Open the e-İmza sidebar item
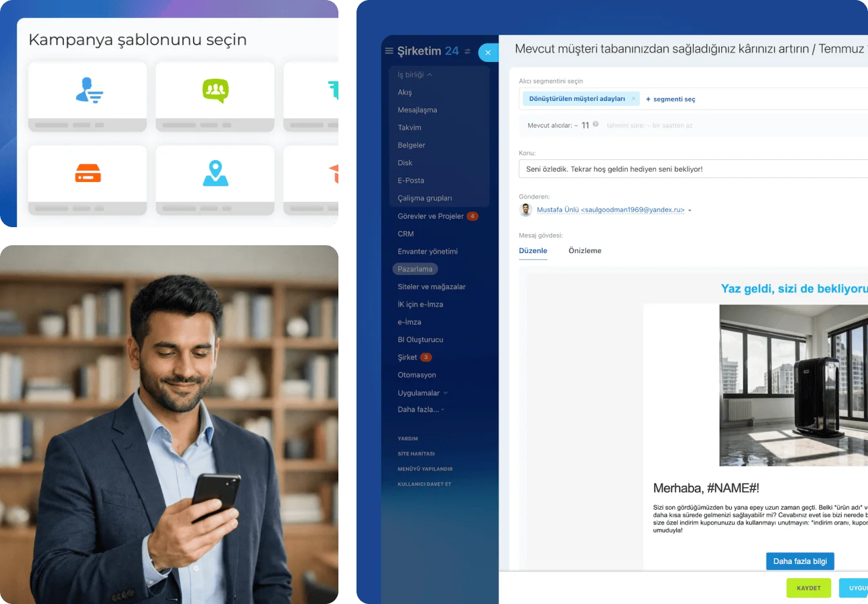Viewport: 868px width, 604px height. tap(409, 322)
